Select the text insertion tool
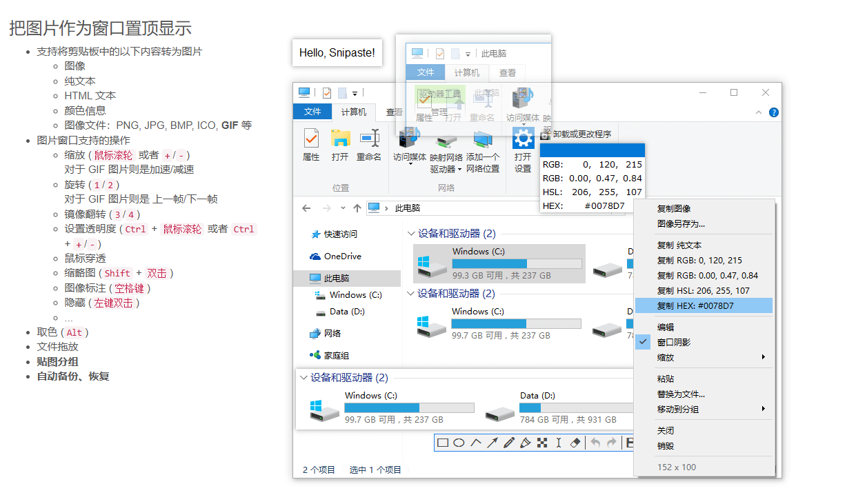This screenshot has width=856, height=504. pyautogui.click(x=559, y=443)
